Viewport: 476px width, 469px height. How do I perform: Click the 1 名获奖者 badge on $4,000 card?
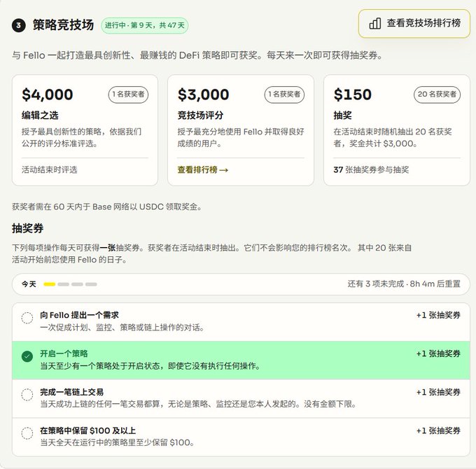[128, 94]
